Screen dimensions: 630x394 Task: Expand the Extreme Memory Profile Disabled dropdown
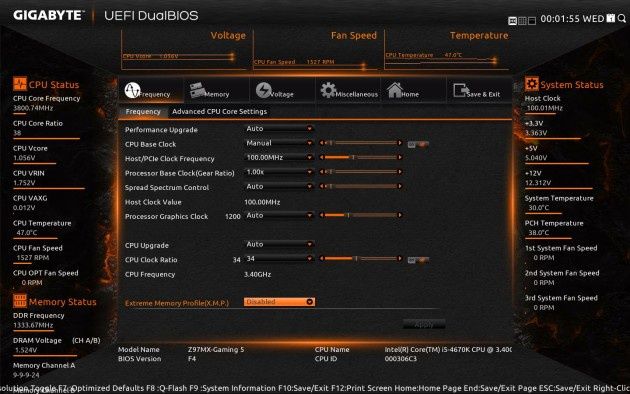click(279, 302)
